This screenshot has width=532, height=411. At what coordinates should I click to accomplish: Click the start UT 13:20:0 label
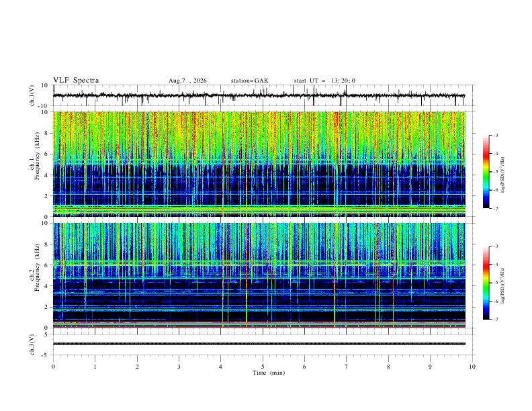point(324,81)
